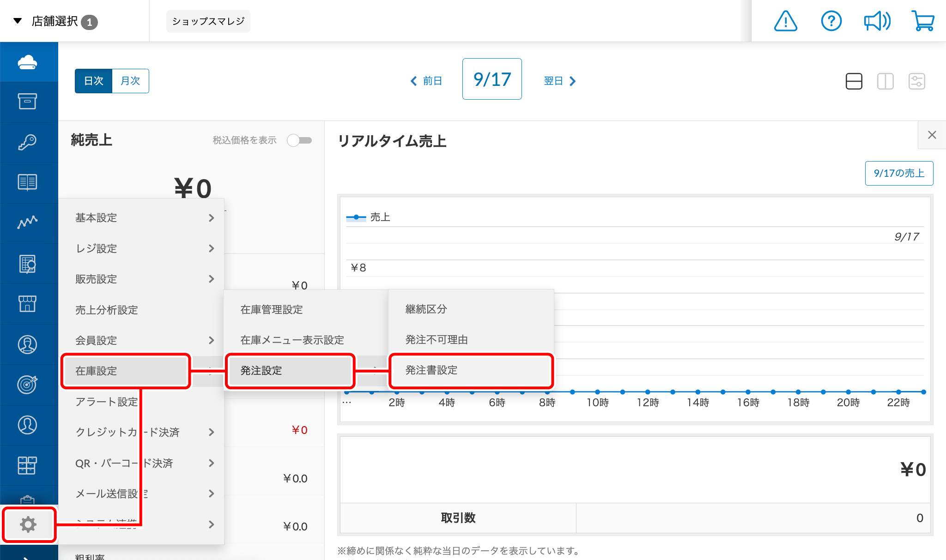Select the cloud home icon in sidebar

click(x=28, y=62)
